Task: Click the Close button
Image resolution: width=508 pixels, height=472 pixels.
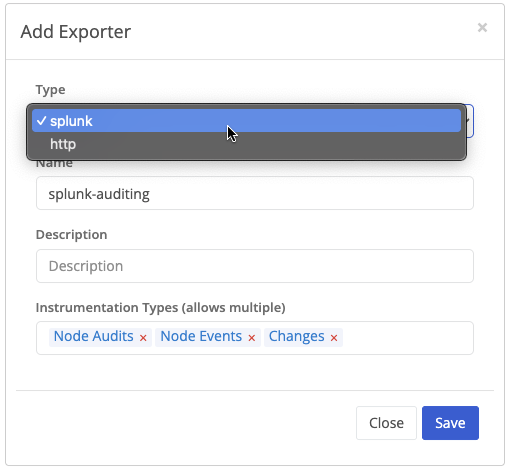Action: 386,423
